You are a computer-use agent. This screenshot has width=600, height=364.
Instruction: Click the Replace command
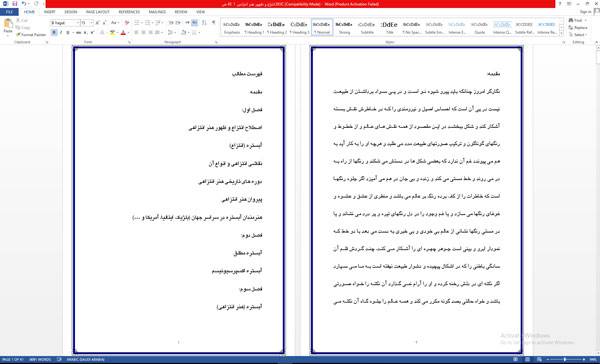pos(578,28)
